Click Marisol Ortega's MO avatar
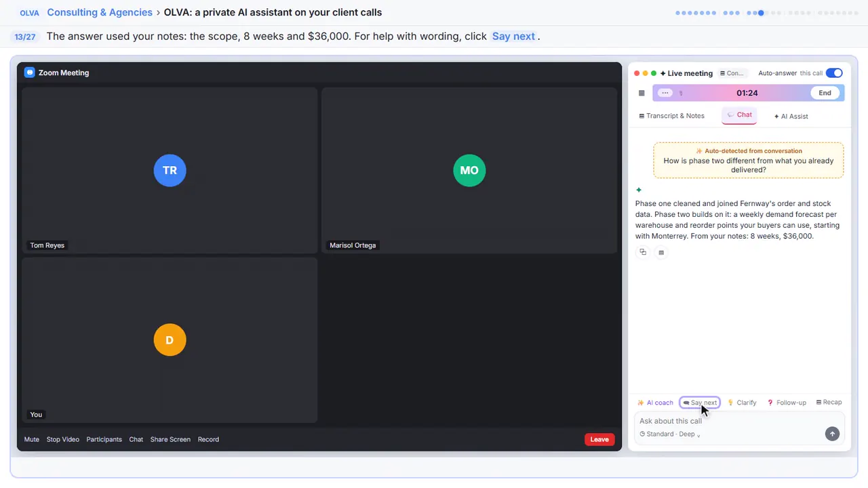The height and width of the screenshot is (488, 868). [469, 170]
